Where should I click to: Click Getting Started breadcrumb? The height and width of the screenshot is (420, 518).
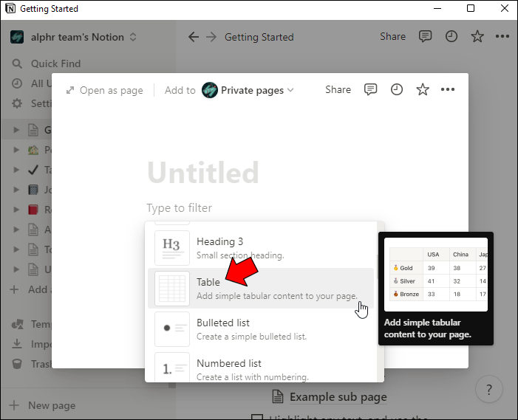tap(259, 37)
